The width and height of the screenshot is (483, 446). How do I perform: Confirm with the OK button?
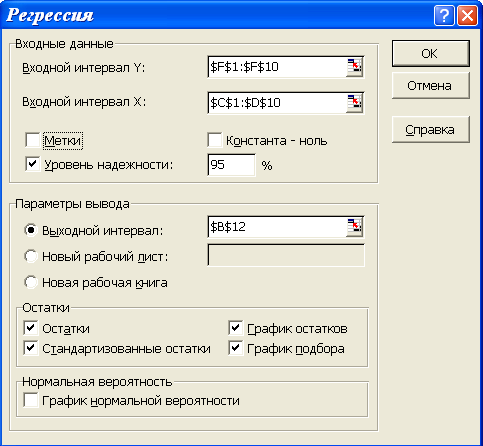pyautogui.click(x=431, y=53)
